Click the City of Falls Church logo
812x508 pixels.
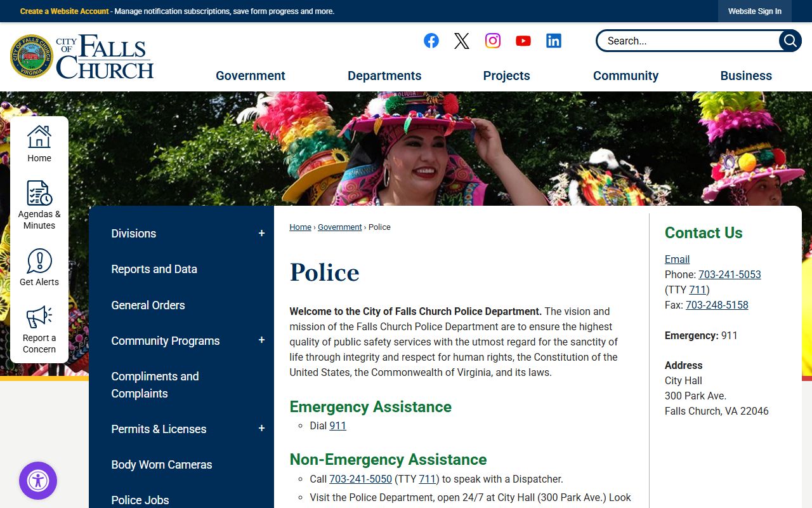(82, 57)
